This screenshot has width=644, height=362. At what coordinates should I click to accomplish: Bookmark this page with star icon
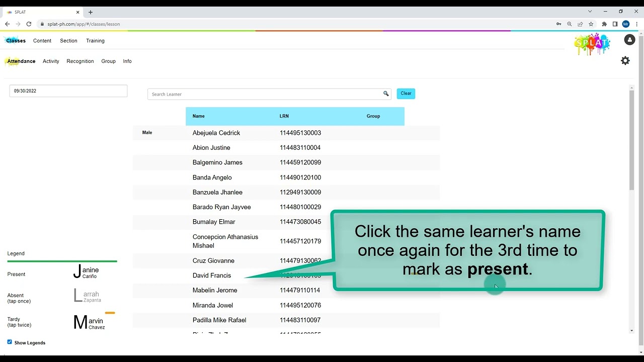coord(591,24)
